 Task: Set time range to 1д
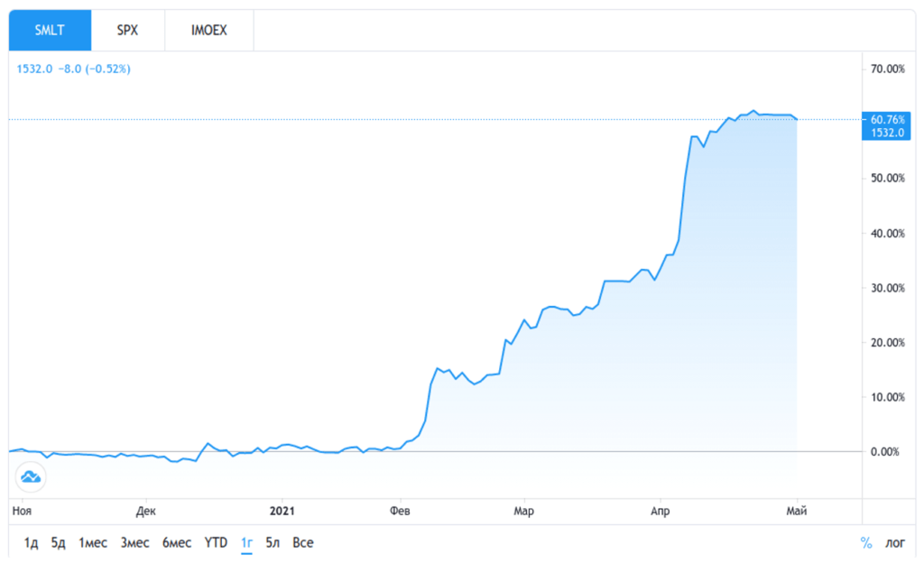point(32,542)
